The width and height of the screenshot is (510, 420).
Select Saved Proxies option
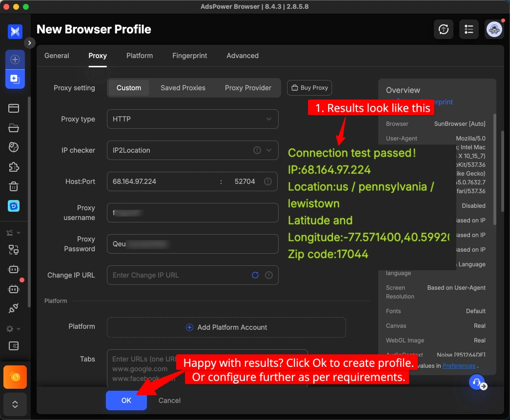pos(183,88)
